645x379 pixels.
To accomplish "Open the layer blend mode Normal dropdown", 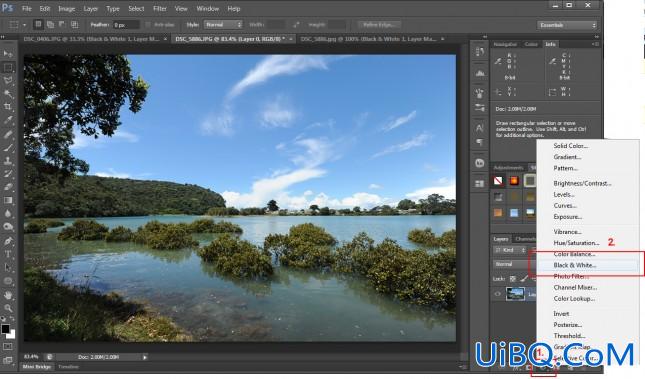I will (x=514, y=264).
